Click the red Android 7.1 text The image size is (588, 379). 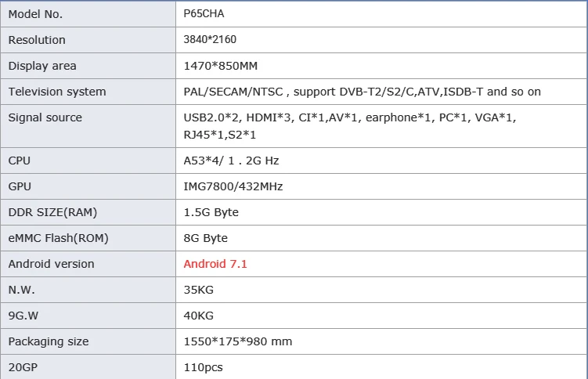215,264
